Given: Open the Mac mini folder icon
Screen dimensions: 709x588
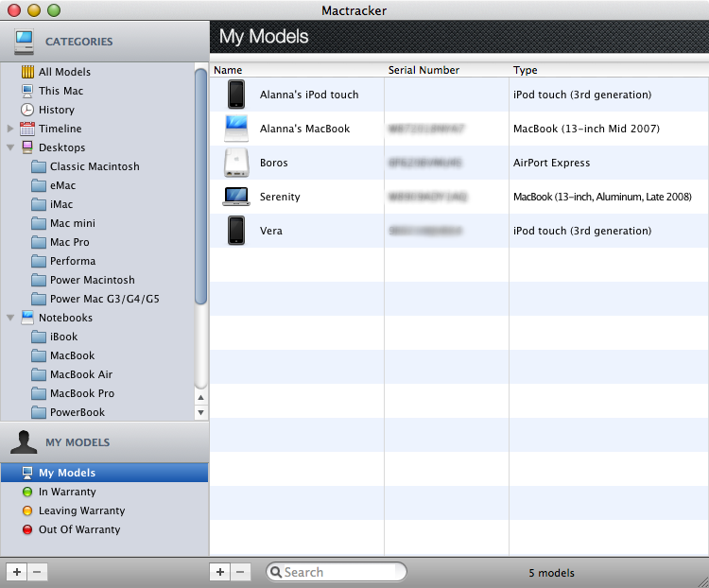Looking at the screenshot, I should pyautogui.click(x=39, y=223).
